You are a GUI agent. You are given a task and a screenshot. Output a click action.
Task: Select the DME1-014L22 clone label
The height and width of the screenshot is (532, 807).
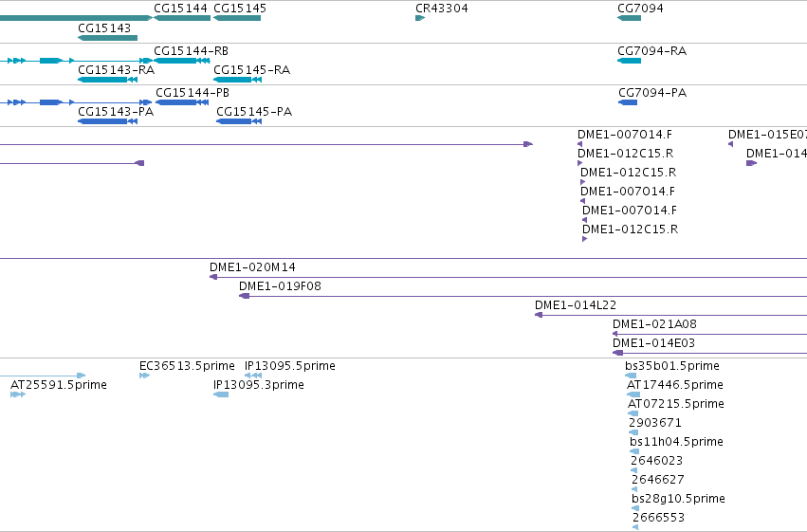point(576,305)
